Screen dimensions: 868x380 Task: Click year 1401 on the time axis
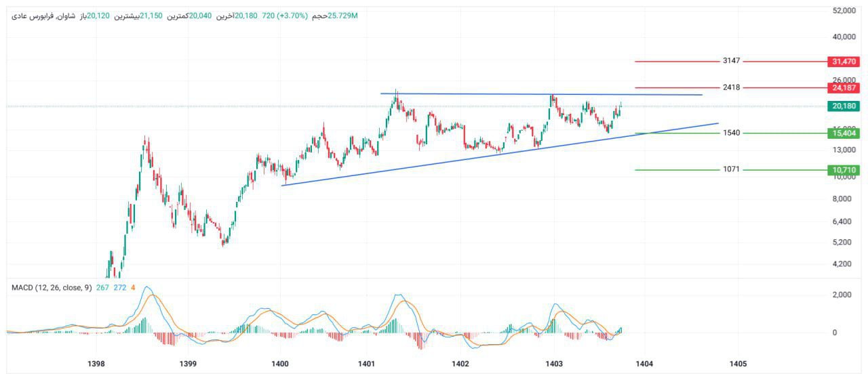[367, 364]
